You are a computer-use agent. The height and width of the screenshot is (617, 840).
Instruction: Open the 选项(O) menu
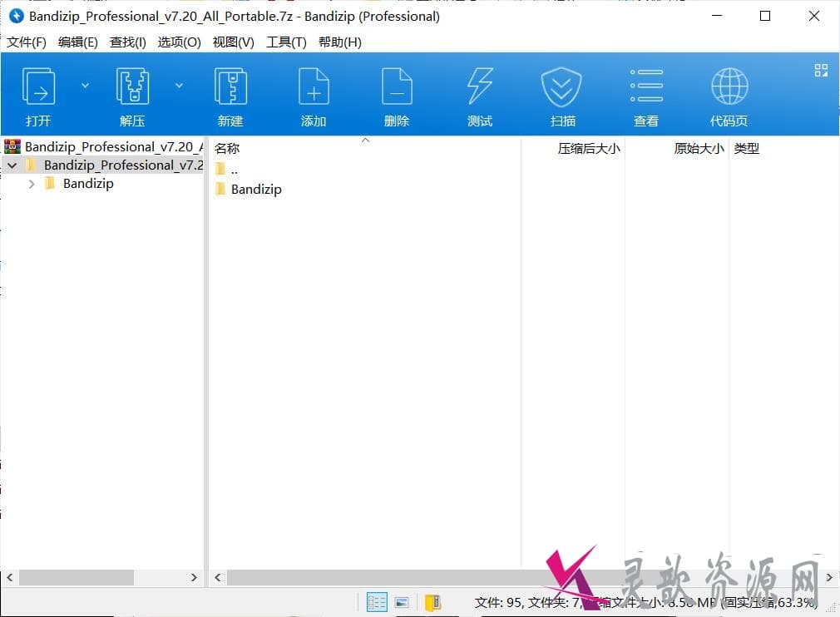179,42
